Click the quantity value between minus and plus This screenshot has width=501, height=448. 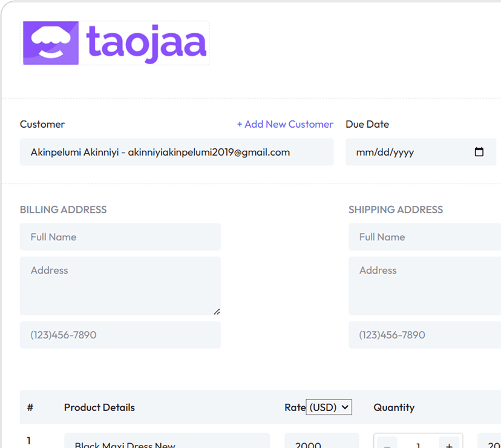pyautogui.click(x=418, y=444)
